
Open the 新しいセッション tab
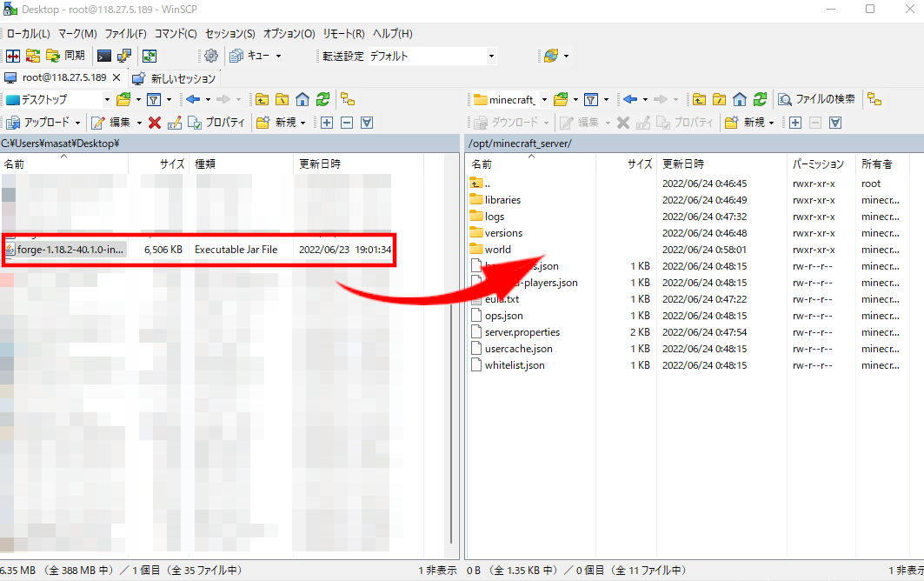pyautogui.click(x=175, y=78)
